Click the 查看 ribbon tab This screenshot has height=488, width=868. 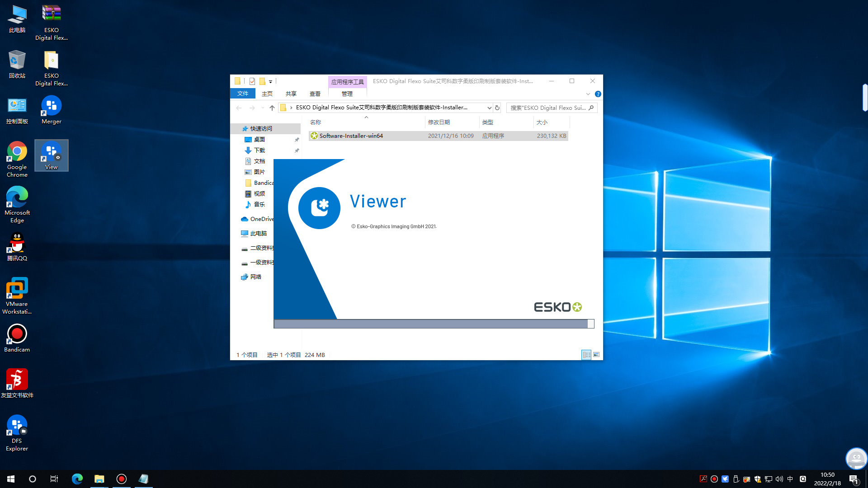314,94
